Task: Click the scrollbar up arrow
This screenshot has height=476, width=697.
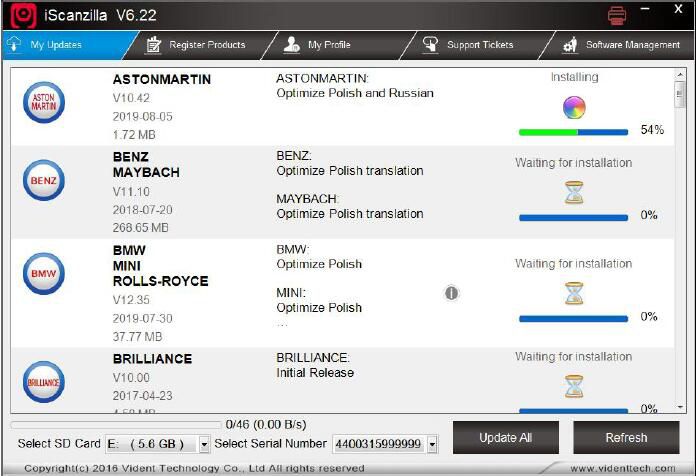Action: click(x=679, y=74)
